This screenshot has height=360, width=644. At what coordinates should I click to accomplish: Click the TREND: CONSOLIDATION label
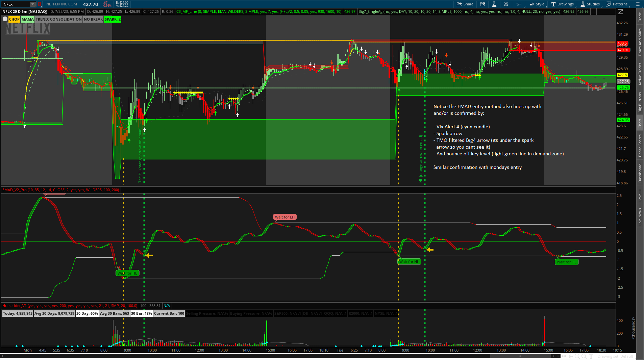(59, 19)
